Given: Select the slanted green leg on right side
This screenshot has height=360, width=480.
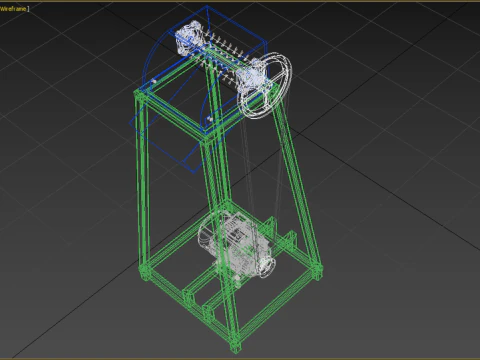Looking at the screenshot, I should pyautogui.click(x=297, y=180).
